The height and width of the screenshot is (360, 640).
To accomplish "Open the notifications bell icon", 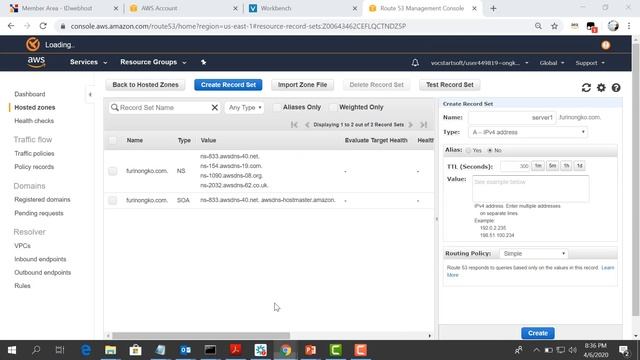I will tap(415, 63).
